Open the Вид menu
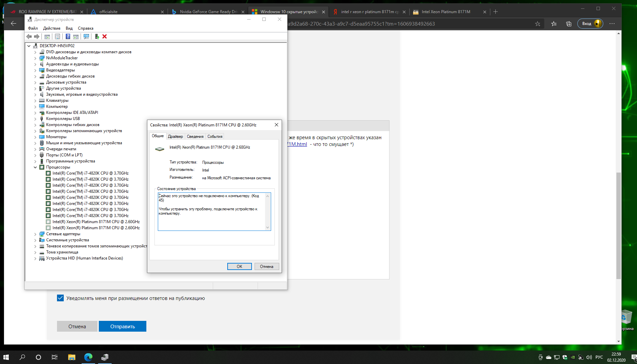This screenshot has width=637, height=364. pos(69,28)
